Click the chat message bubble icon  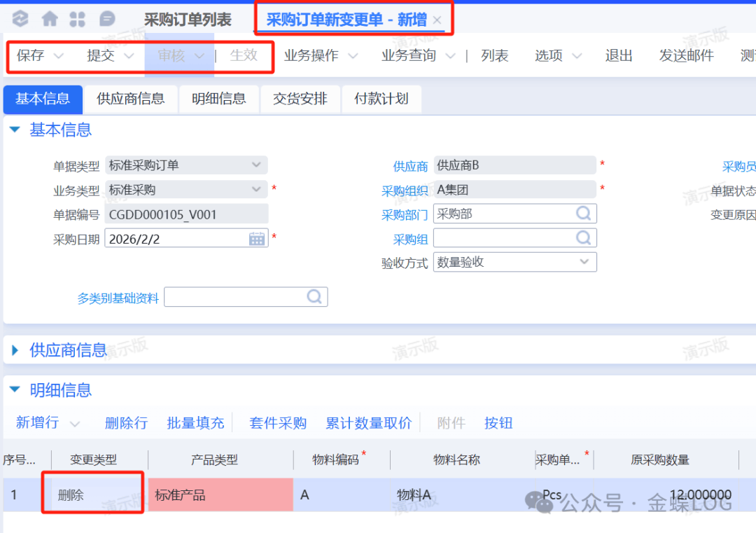tap(107, 19)
